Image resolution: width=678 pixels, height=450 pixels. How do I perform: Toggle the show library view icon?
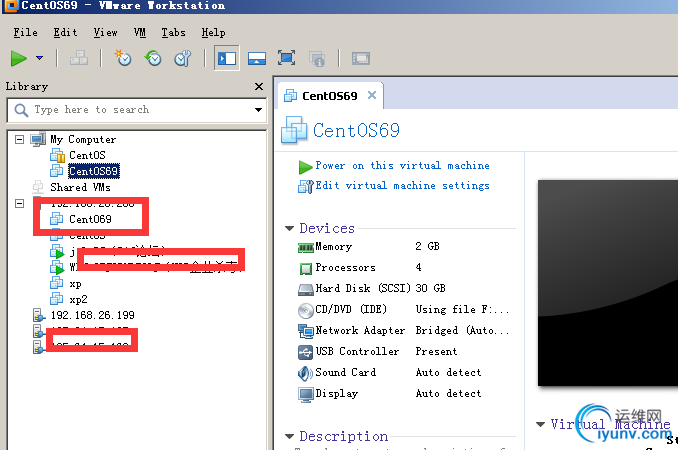pyautogui.click(x=227, y=58)
